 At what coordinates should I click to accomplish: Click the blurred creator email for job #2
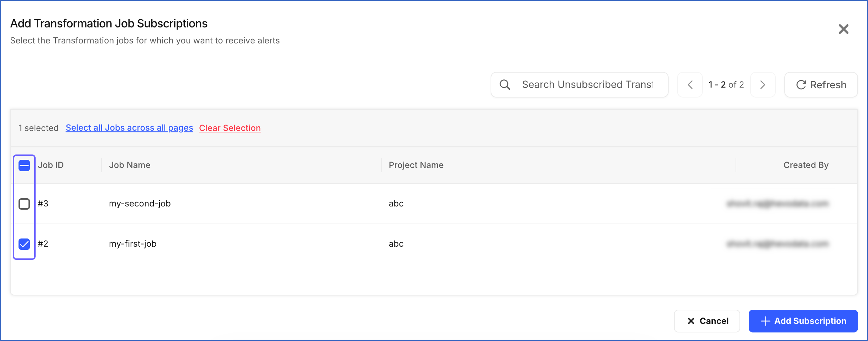(778, 244)
